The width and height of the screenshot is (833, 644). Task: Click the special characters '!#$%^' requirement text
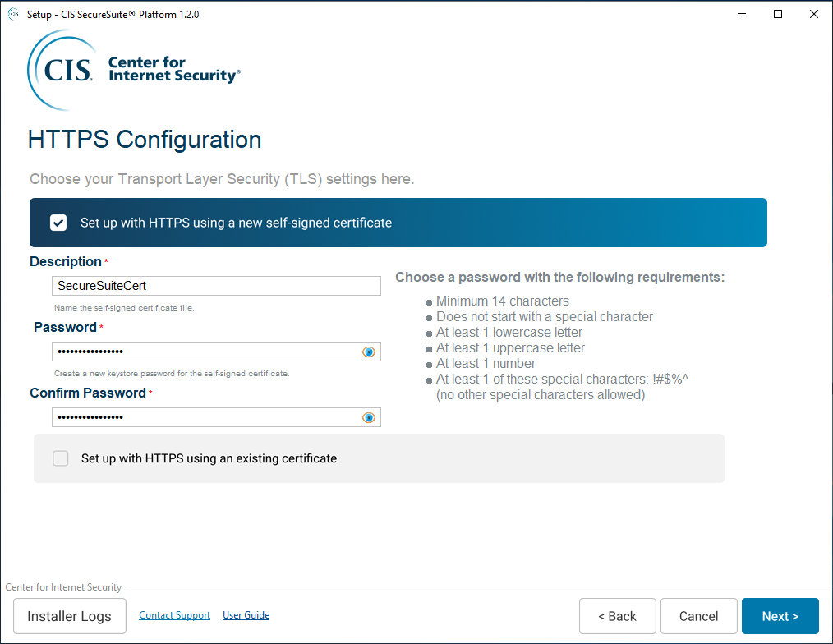click(x=562, y=379)
